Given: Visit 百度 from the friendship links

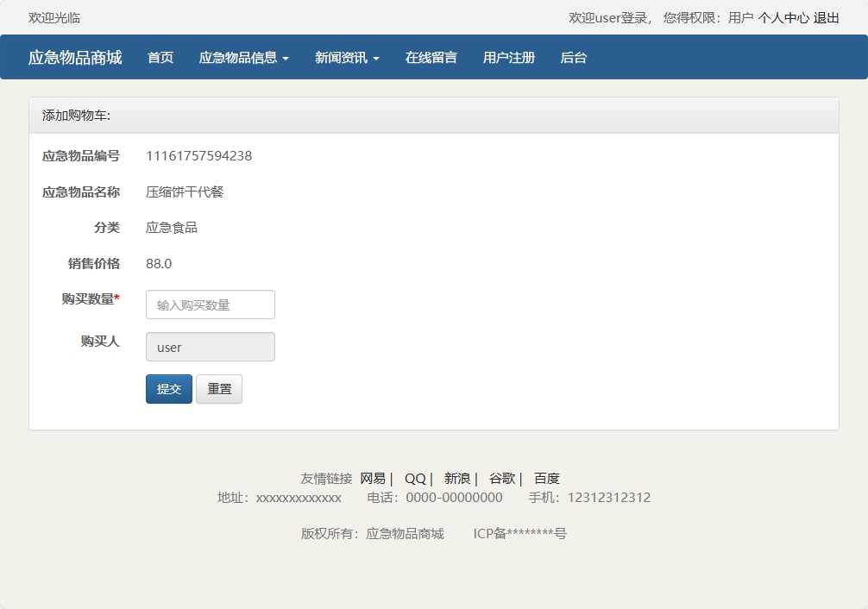Looking at the screenshot, I should [549, 477].
